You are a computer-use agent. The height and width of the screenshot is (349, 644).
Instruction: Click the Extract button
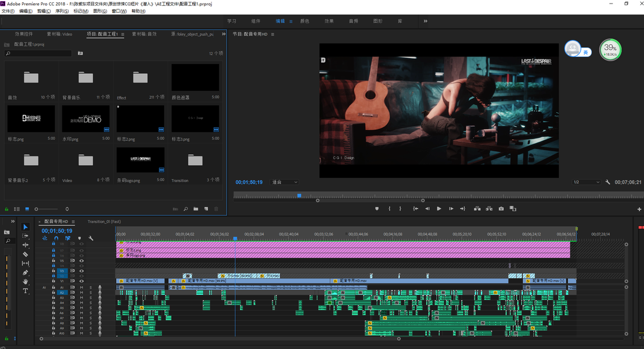(x=489, y=209)
